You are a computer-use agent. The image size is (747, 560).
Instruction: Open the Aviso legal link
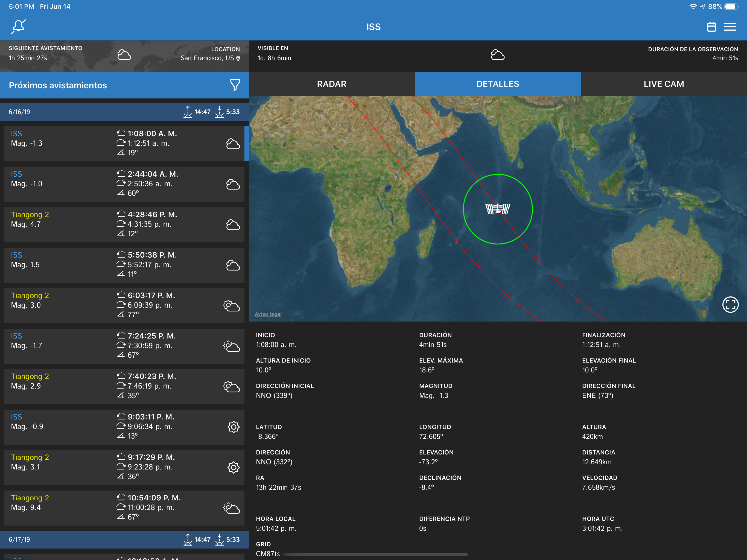pyautogui.click(x=268, y=314)
